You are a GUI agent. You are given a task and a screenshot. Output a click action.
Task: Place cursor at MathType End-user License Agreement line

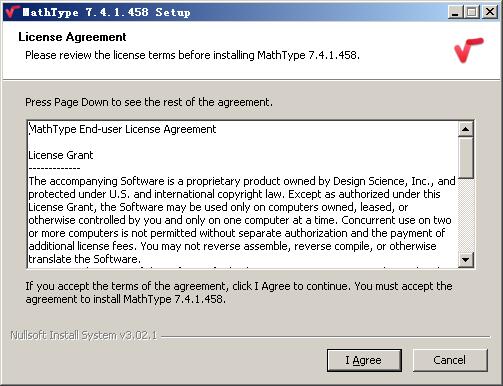coord(123,129)
